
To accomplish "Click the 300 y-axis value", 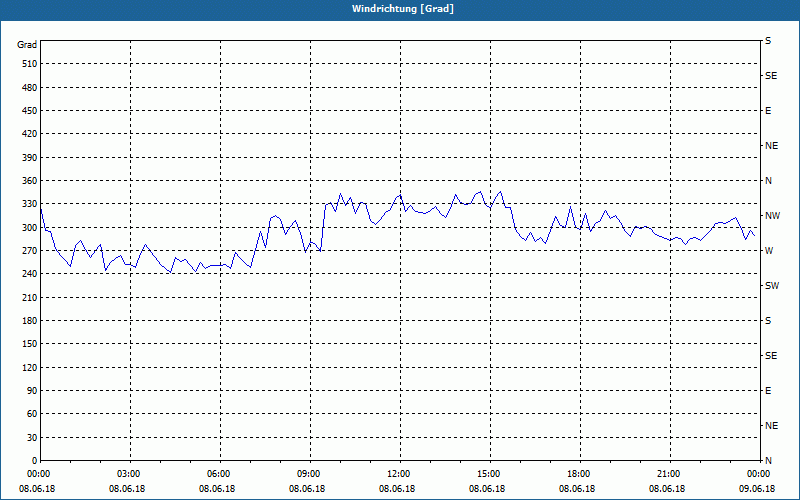I will point(30,228).
